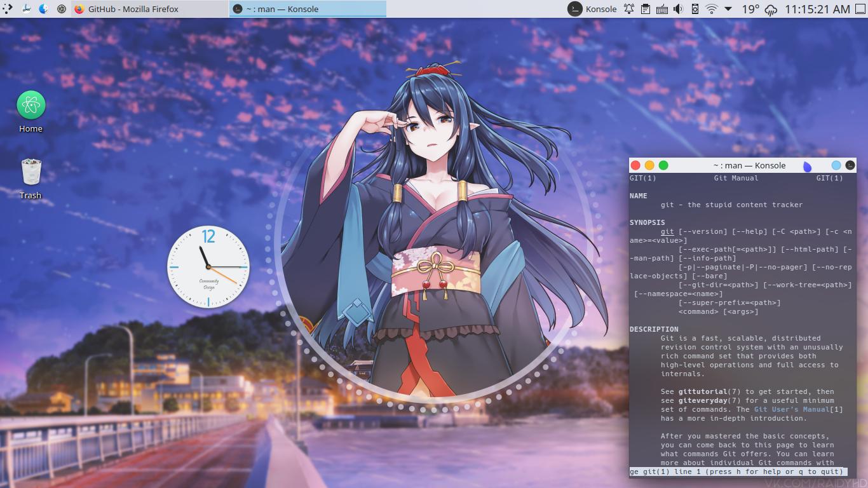
Task: Click the light blue circle button in Konsole titlebar
Action: tap(836, 165)
